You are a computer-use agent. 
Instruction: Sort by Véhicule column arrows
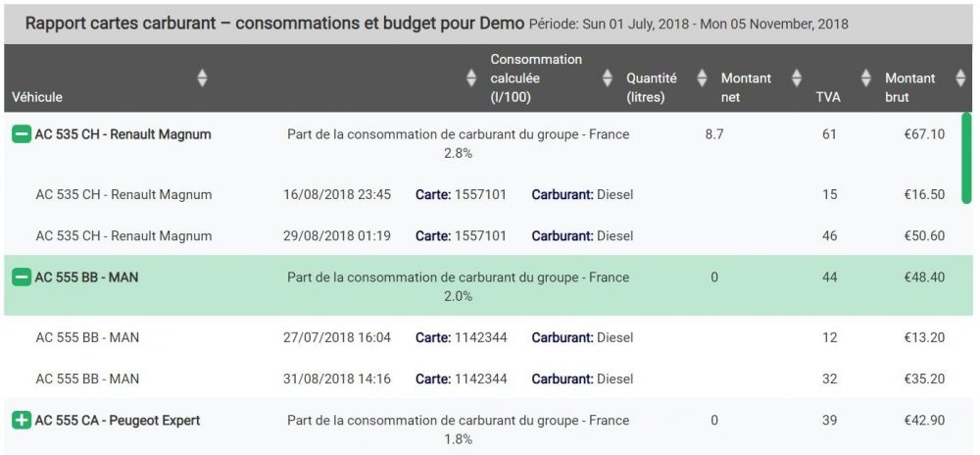pyautogui.click(x=201, y=78)
